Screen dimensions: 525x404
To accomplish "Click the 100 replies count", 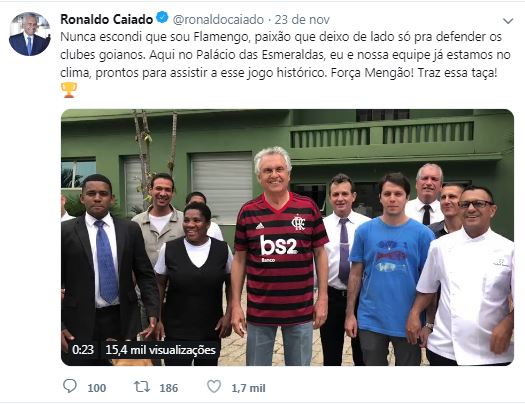I will (97, 388).
